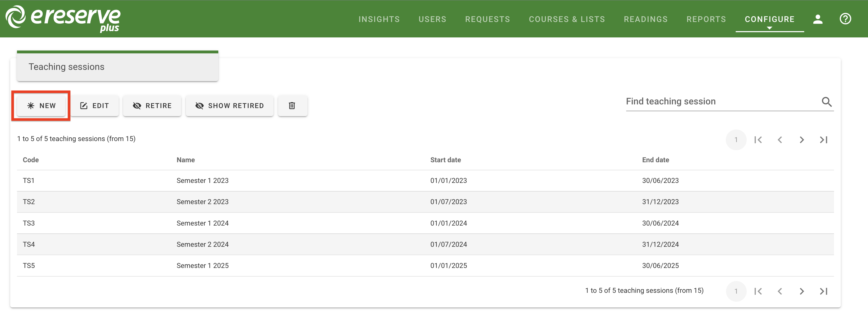Click the search magnifier icon
Viewport: 868px width, 314px height.
(x=826, y=102)
